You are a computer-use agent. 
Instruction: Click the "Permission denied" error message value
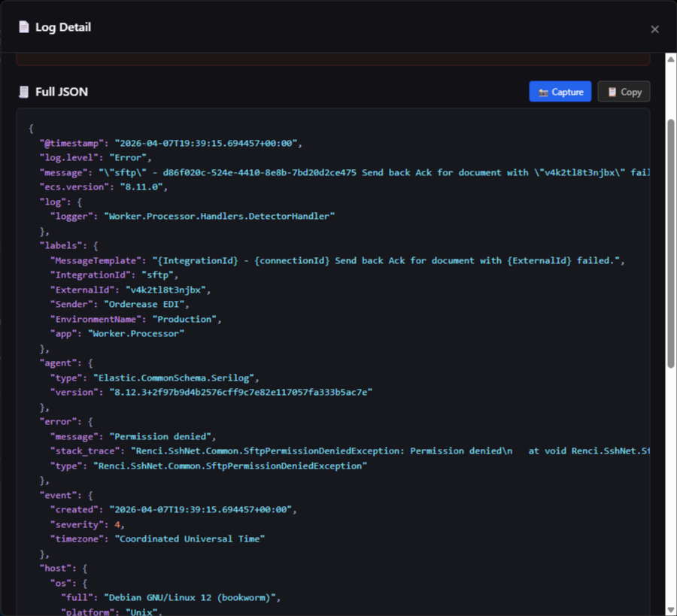click(x=159, y=436)
